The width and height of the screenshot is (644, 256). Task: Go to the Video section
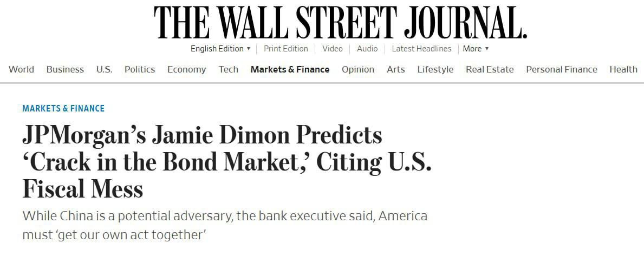coord(332,49)
